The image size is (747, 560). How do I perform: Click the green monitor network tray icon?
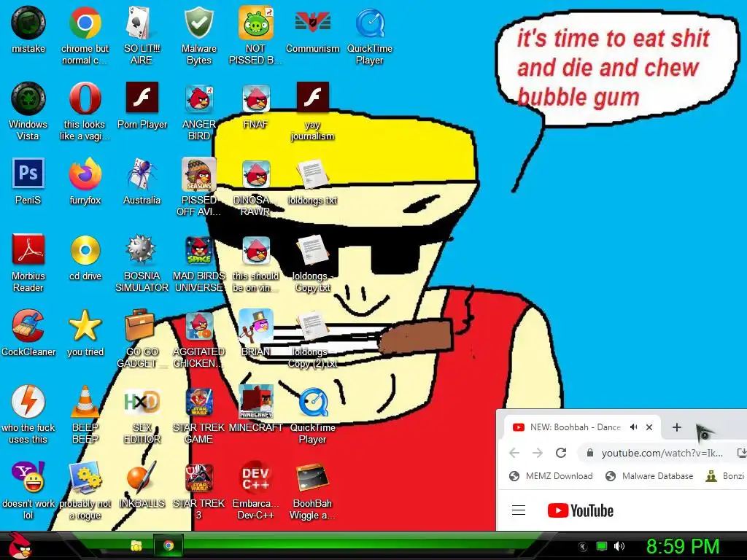[602, 546]
